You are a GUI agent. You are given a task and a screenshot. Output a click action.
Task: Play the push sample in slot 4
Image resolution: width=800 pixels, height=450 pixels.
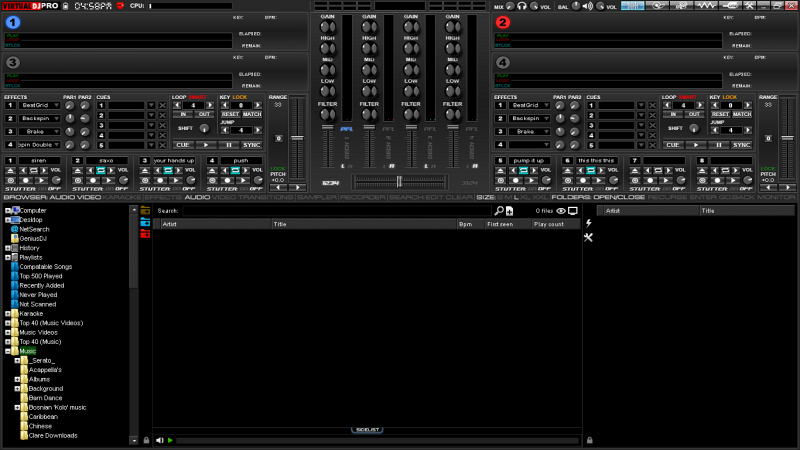tap(243, 181)
